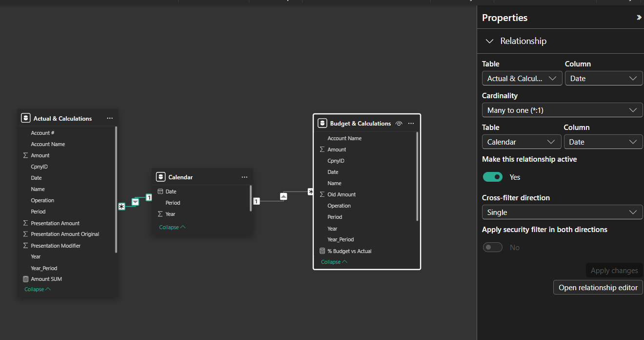Open the Budget & Calculations more options menu

click(x=411, y=124)
